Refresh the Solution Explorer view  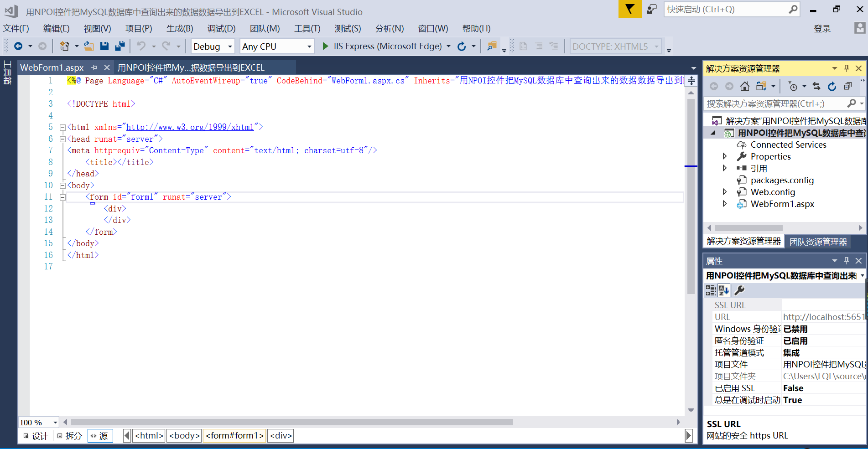(x=832, y=86)
